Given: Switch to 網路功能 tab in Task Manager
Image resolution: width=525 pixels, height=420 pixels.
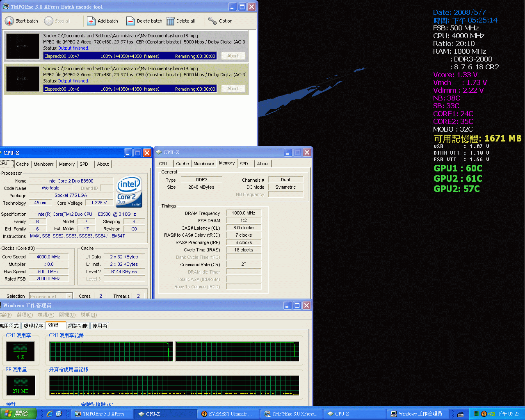Looking at the screenshot, I should coord(78,326).
